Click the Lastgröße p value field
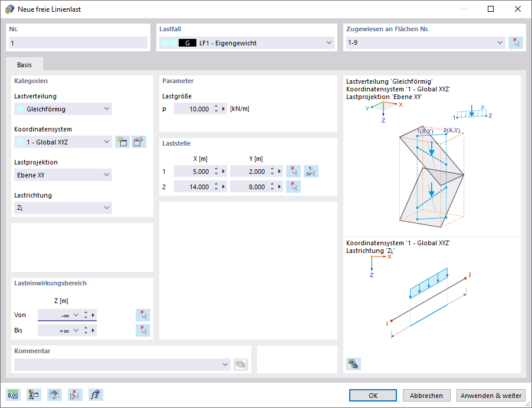 point(193,109)
